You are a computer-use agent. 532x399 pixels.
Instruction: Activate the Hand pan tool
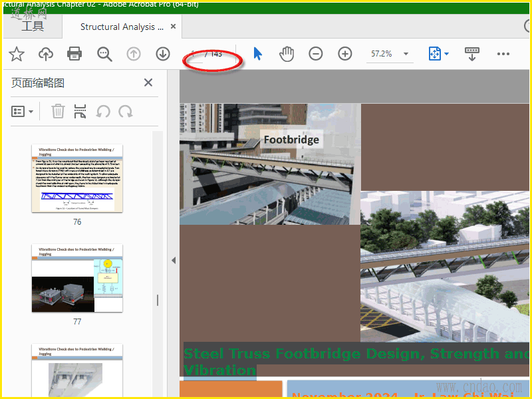287,54
